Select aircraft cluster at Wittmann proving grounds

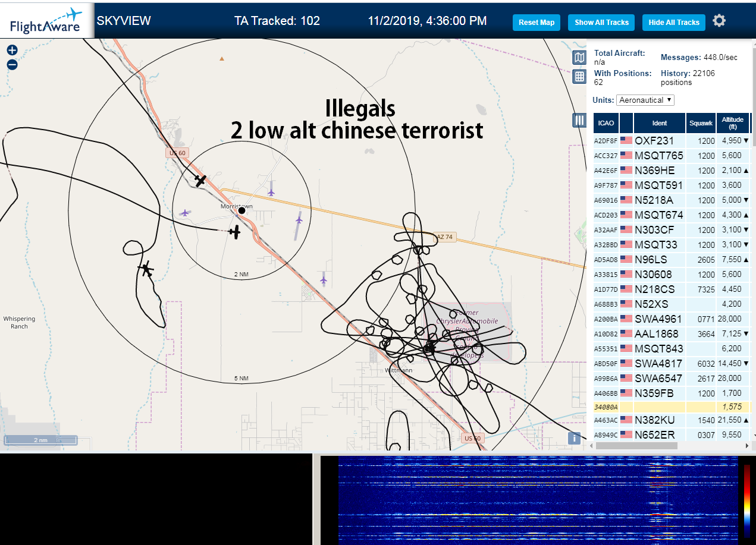pos(429,348)
